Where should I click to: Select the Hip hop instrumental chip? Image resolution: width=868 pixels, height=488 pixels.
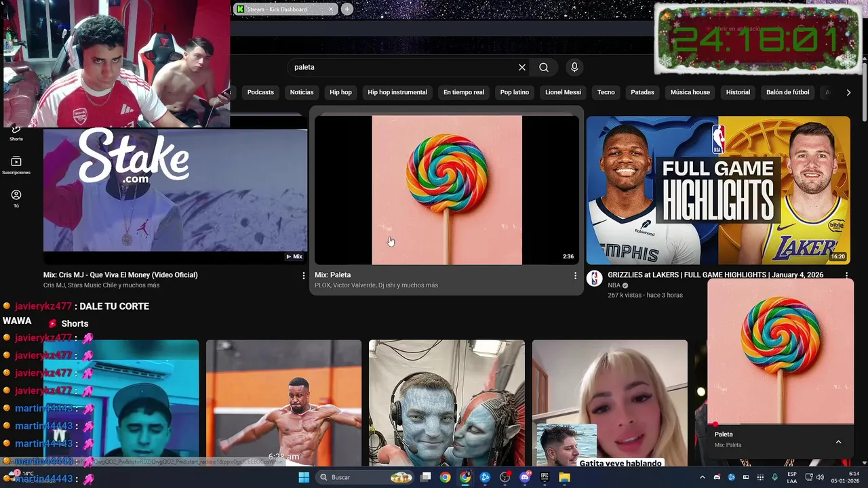[397, 92]
